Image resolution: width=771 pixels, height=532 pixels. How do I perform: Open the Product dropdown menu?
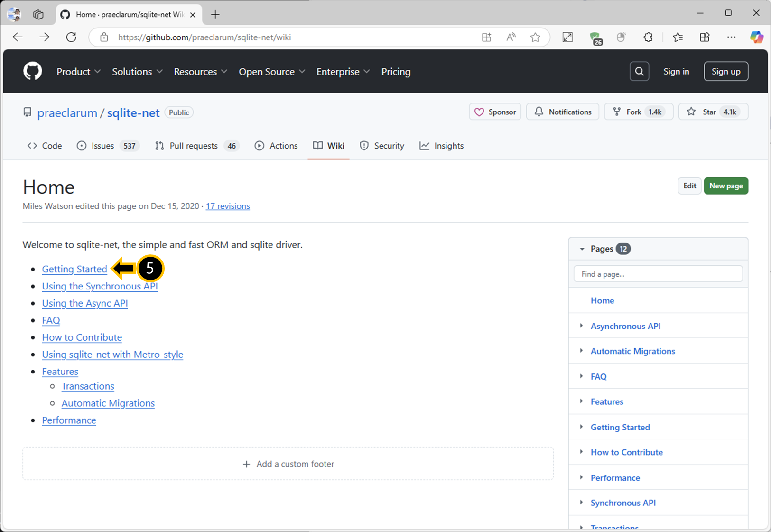pyautogui.click(x=78, y=72)
